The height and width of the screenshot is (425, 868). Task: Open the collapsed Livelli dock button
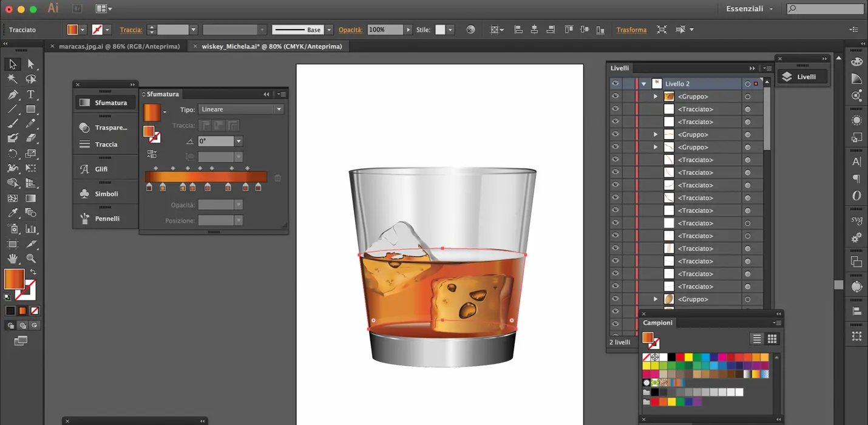(803, 76)
